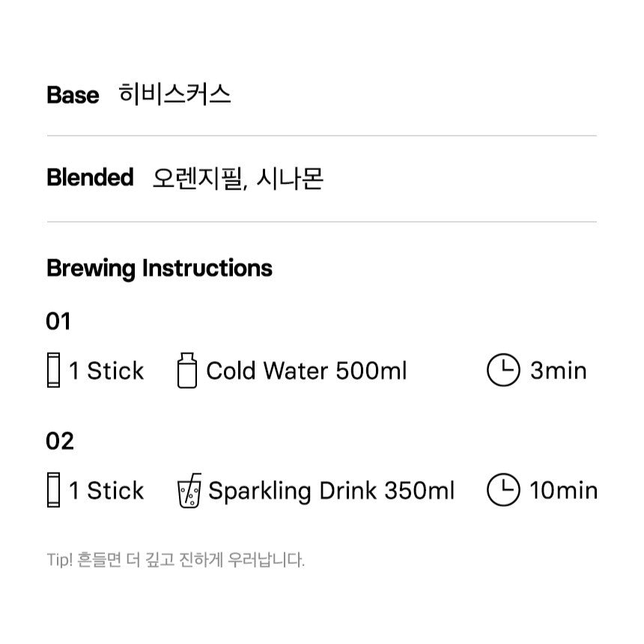Click the sparkling drink cup icon
The image size is (644, 644).
[x=189, y=490]
